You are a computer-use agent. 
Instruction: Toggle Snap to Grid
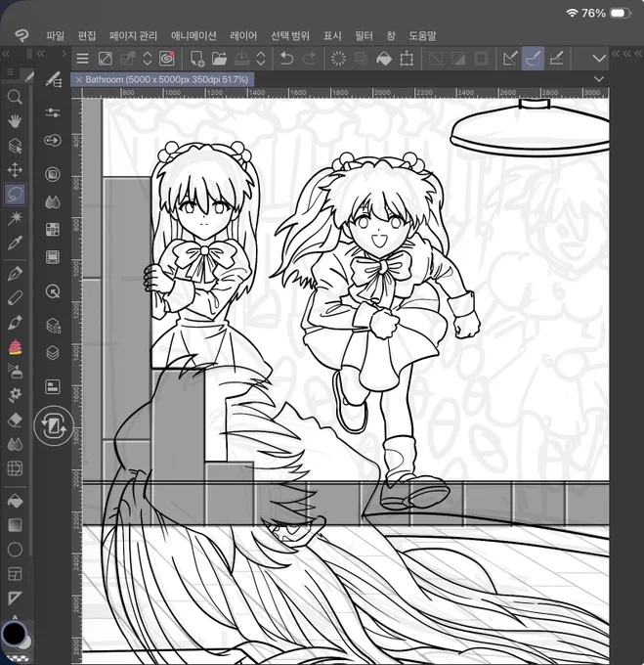pos(556,59)
